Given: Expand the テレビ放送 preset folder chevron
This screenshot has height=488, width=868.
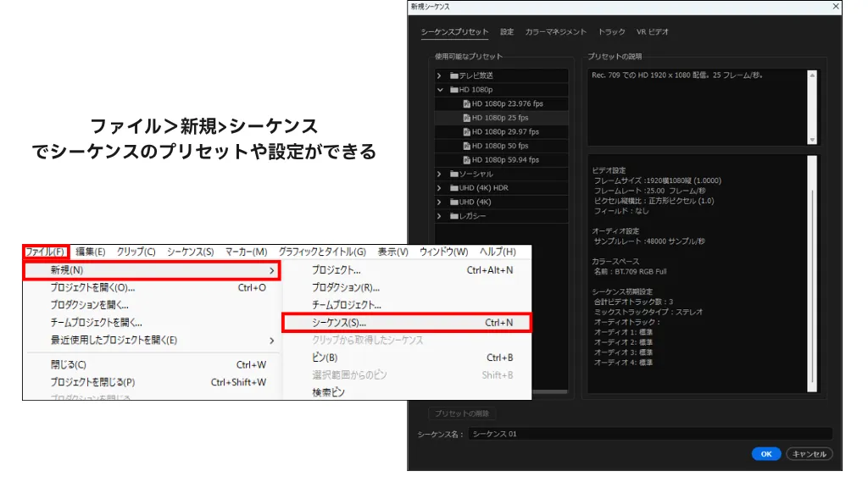Looking at the screenshot, I should tap(440, 75).
